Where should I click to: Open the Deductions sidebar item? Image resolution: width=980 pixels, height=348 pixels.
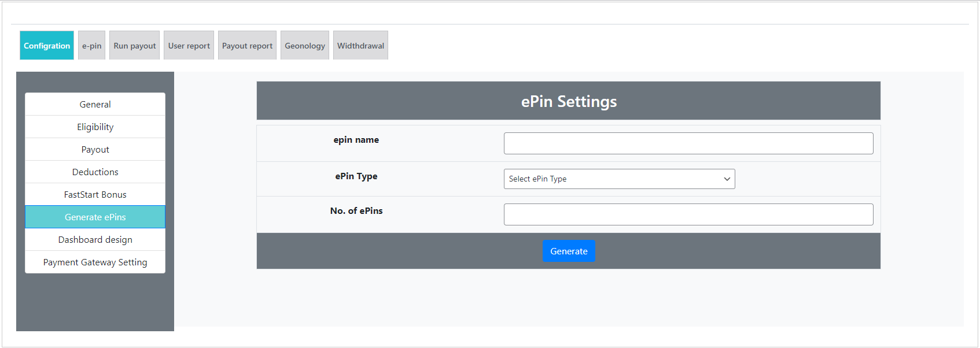click(x=95, y=172)
